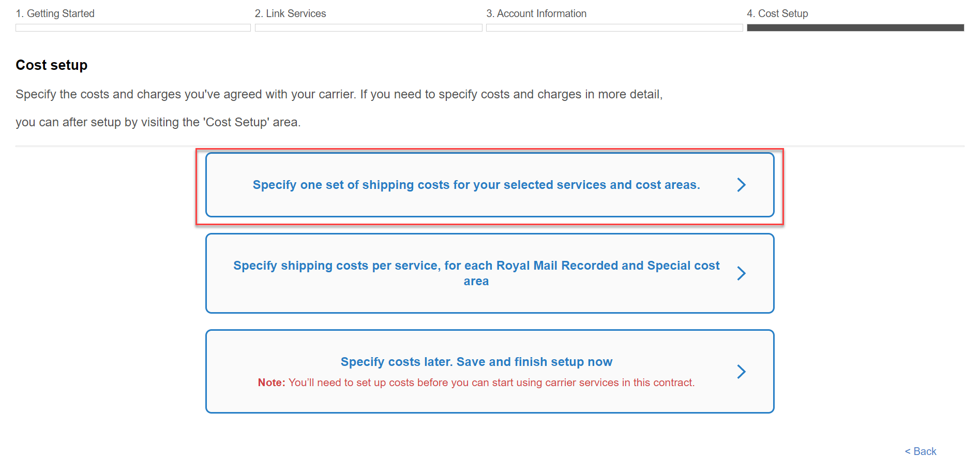Viewport: 980px width, 470px height.
Task: Click the 'Cost setup' page heading
Action: pyautogui.click(x=51, y=65)
